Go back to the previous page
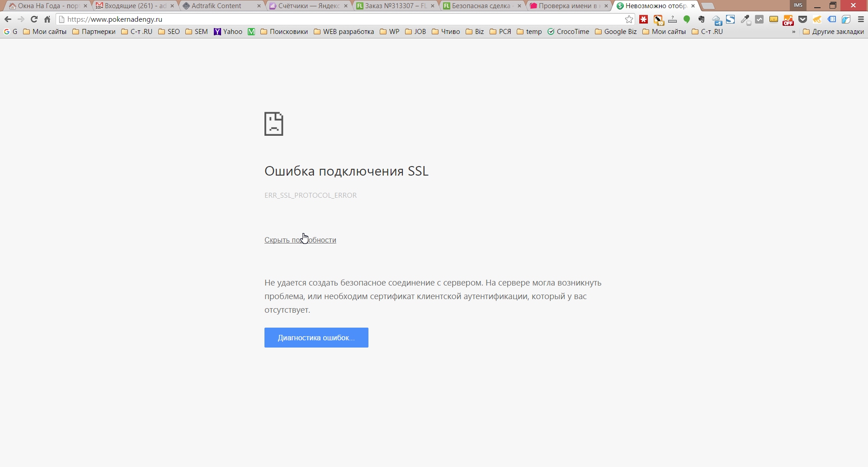The height and width of the screenshot is (467, 868). pyautogui.click(x=8, y=19)
